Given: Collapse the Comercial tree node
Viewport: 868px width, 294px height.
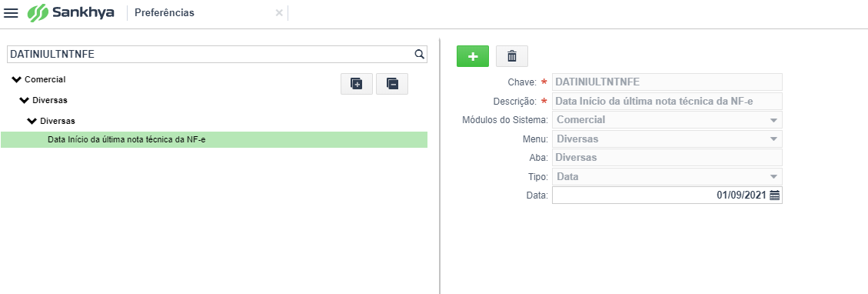Looking at the screenshot, I should (x=17, y=80).
